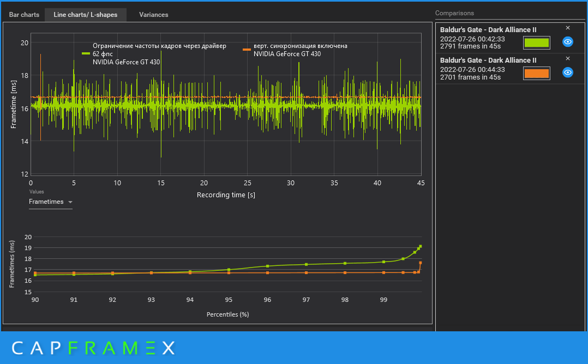Click the CapFrameX logo

coord(93,348)
